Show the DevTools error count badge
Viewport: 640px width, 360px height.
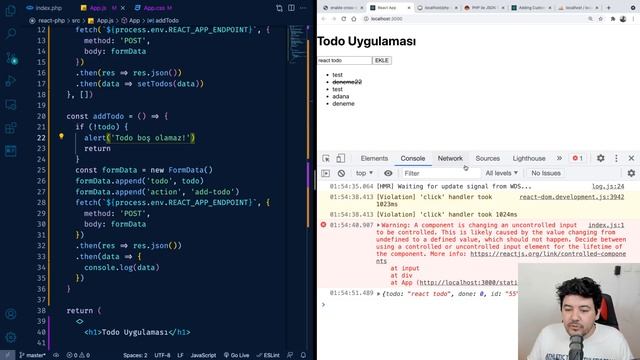click(x=578, y=158)
